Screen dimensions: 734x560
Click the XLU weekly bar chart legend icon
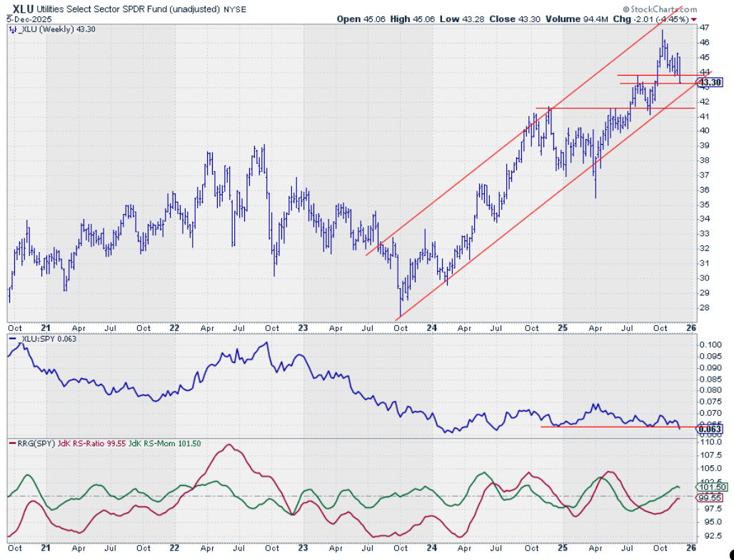(12, 29)
